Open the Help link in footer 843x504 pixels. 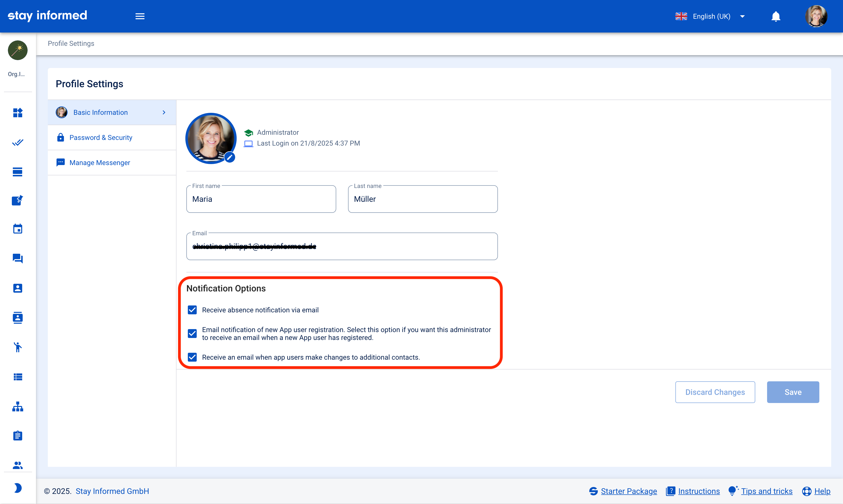pyautogui.click(x=822, y=491)
